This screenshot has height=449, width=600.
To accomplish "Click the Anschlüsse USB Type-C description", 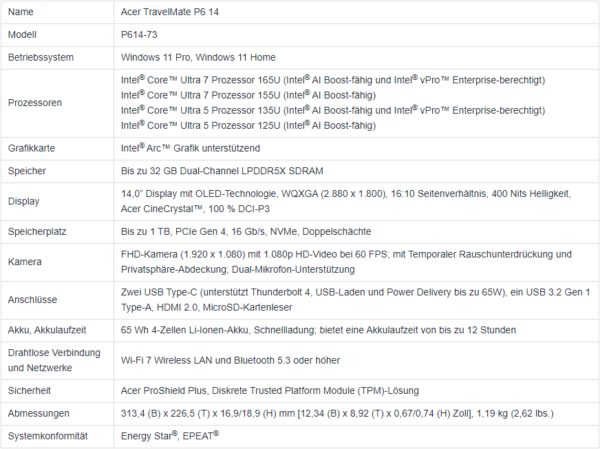I will [355, 300].
